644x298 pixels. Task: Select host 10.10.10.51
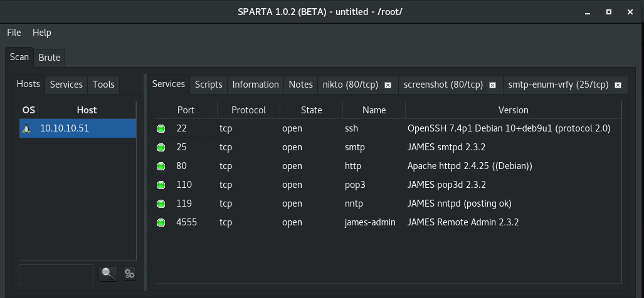pos(78,128)
